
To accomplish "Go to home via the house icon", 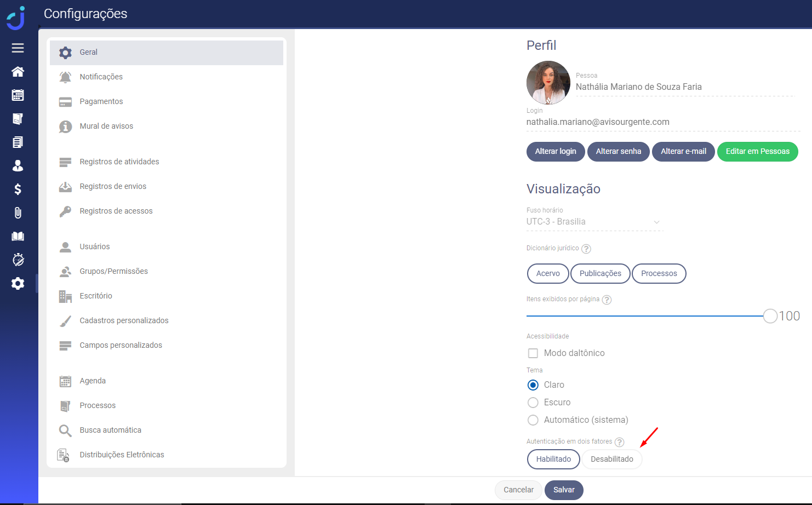I will pos(18,72).
